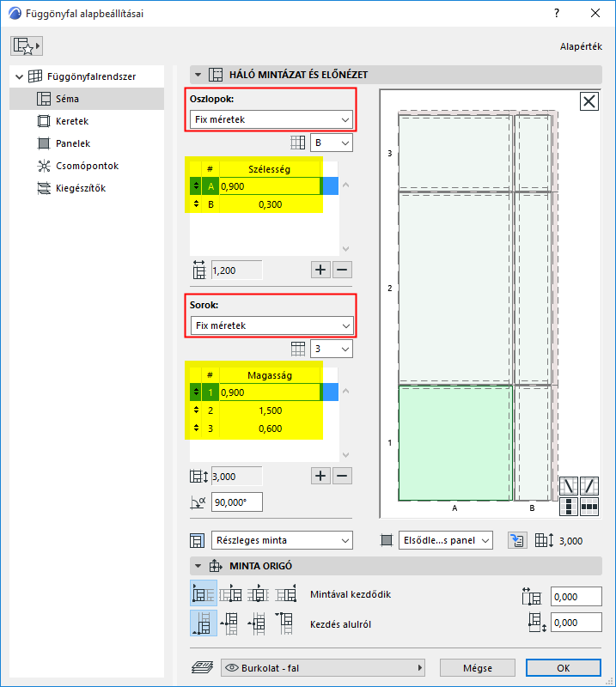Click the total pattern width field 1,200
The height and width of the screenshot is (687, 616).
pos(237,271)
